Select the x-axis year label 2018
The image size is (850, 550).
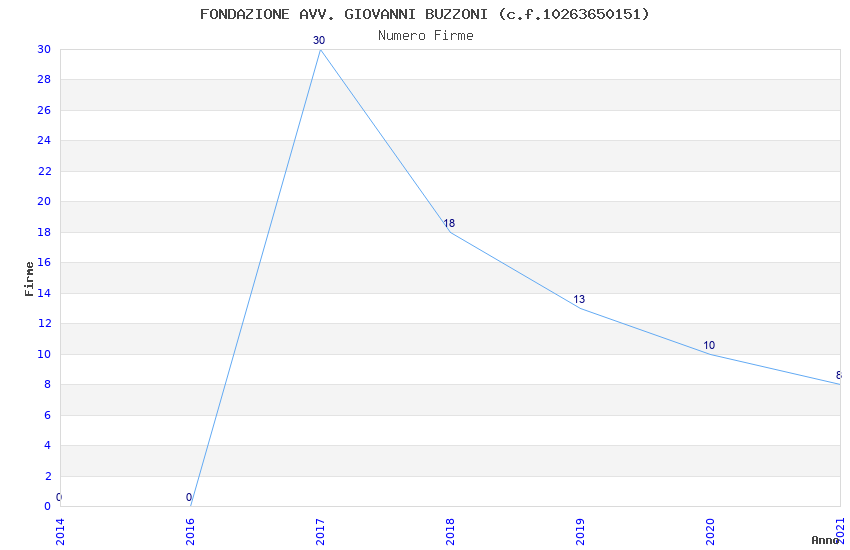coord(450,532)
